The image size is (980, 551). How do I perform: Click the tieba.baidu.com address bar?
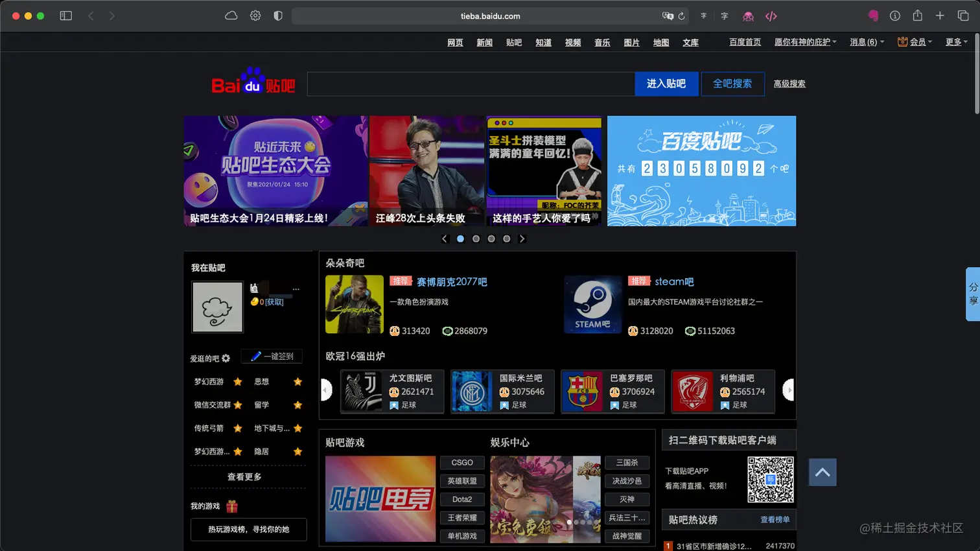click(x=491, y=16)
